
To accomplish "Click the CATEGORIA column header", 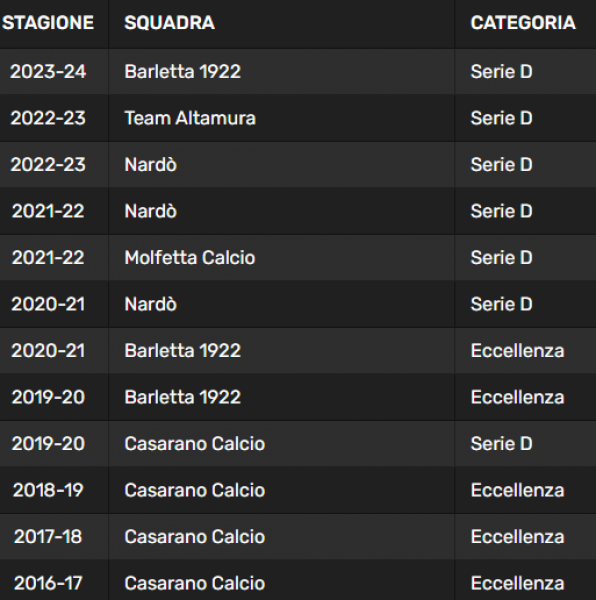I will click(x=523, y=23).
